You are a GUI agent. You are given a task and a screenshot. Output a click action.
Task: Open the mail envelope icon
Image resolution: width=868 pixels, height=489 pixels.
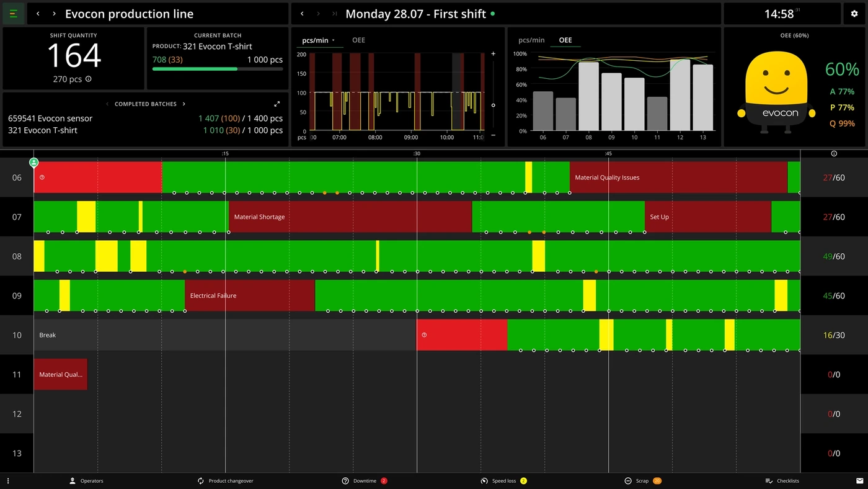tap(860, 481)
